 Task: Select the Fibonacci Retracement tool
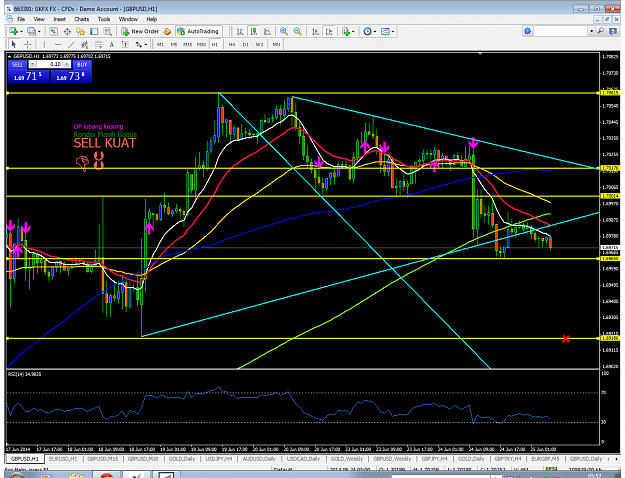[x=98, y=44]
